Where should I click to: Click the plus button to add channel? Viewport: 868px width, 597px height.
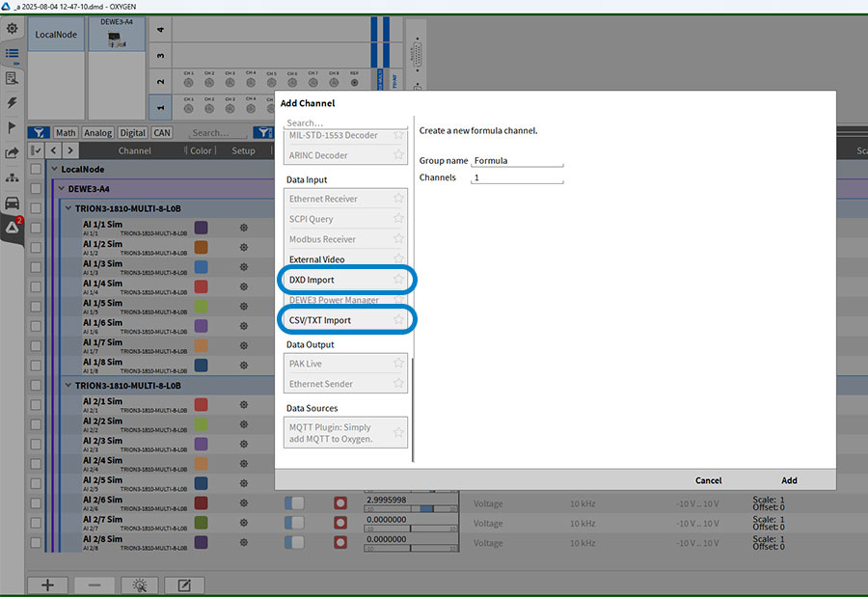pos(47,584)
